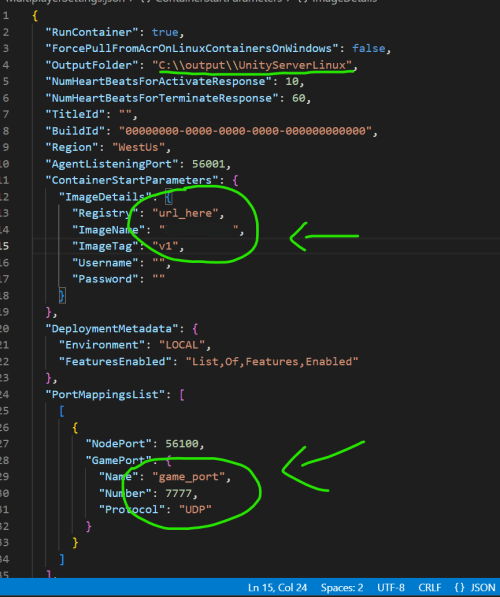Click the "ImageDetails" key
This screenshot has width=500, height=597.
pos(105,196)
